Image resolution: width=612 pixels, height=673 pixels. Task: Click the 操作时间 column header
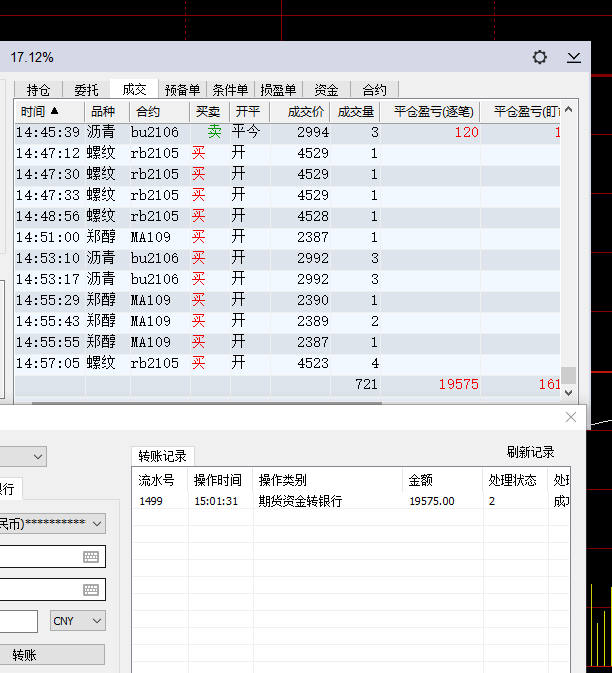tap(218, 480)
